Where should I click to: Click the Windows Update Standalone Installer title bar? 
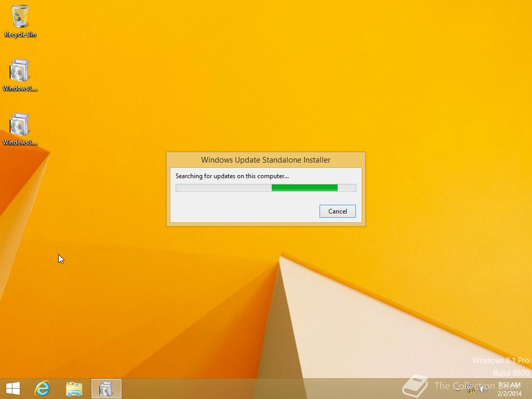click(265, 160)
